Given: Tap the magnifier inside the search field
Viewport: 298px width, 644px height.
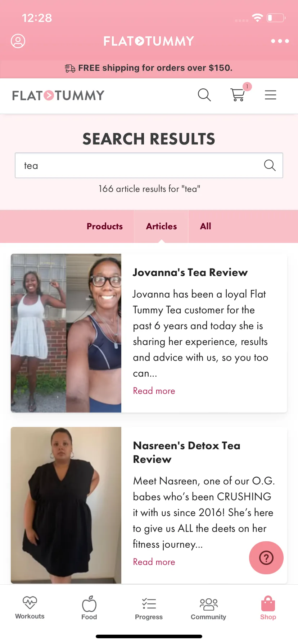Looking at the screenshot, I should pos(270,165).
